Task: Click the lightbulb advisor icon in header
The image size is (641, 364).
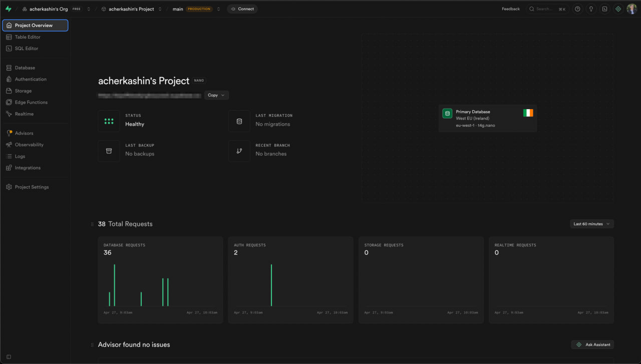Action: click(x=591, y=9)
